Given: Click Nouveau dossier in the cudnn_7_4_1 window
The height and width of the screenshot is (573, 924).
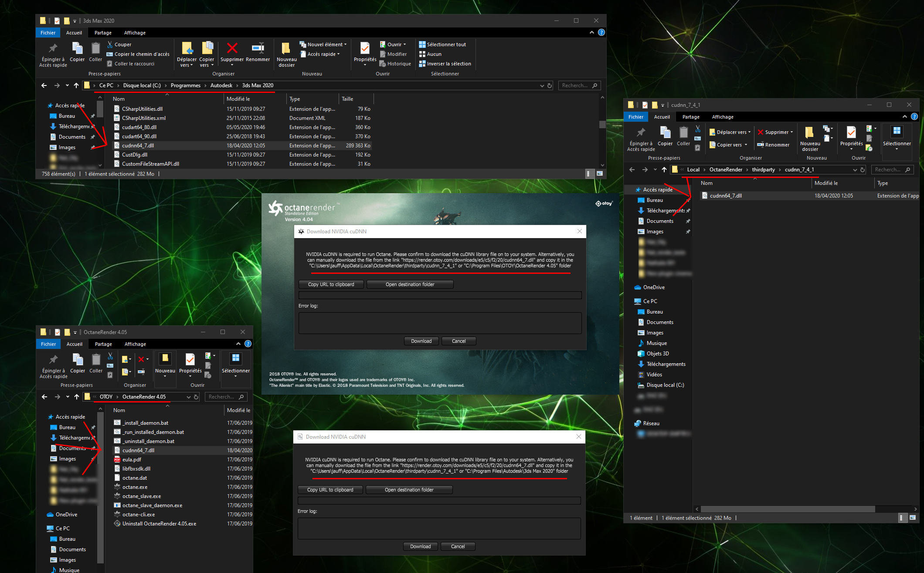Looking at the screenshot, I should click(x=810, y=139).
